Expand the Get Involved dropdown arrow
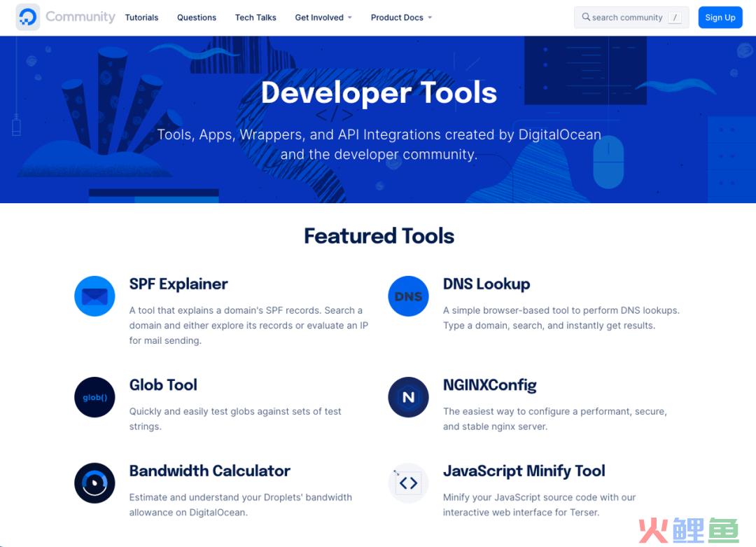756x547 pixels. coord(350,18)
